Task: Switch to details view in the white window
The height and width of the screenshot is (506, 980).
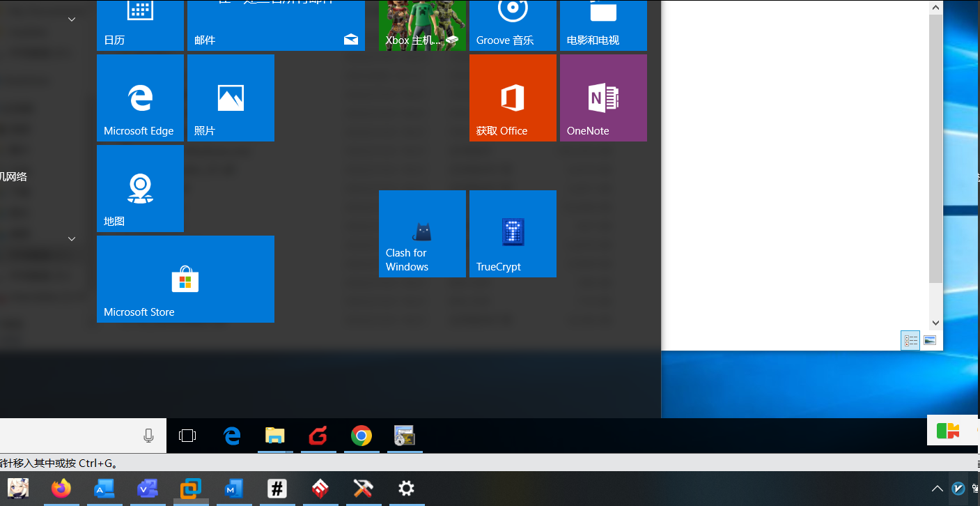Action: pyautogui.click(x=910, y=341)
